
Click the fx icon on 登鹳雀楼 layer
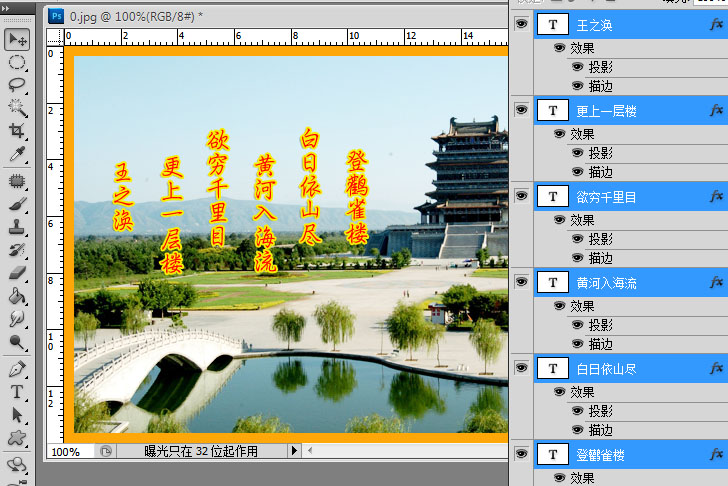[x=716, y=454]
